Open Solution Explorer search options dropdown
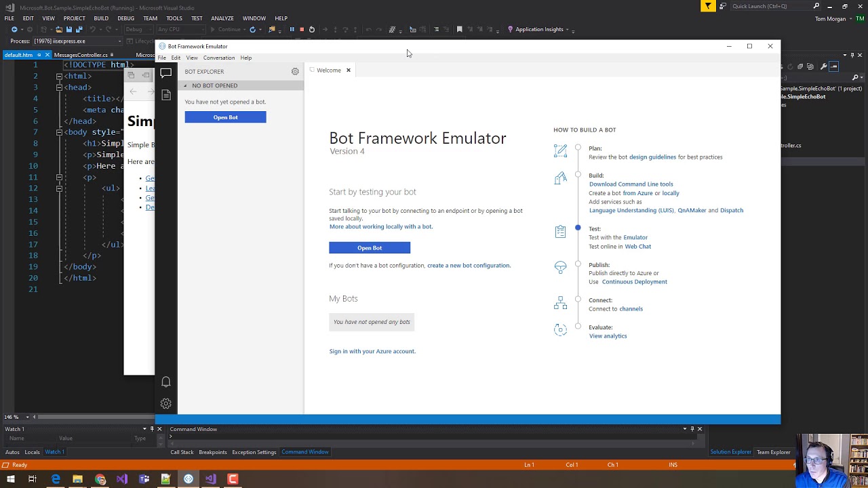Screen dimensions: 868x488 (x=862, y=77)
